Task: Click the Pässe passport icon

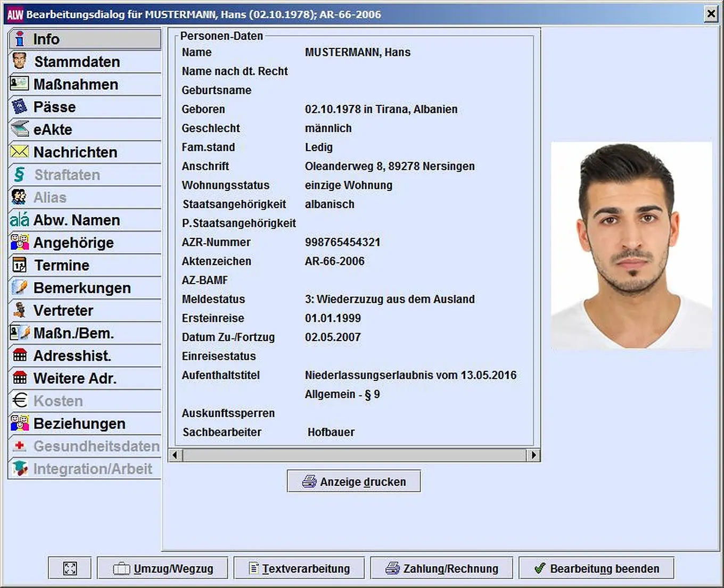Action: (x=20, y=107)
